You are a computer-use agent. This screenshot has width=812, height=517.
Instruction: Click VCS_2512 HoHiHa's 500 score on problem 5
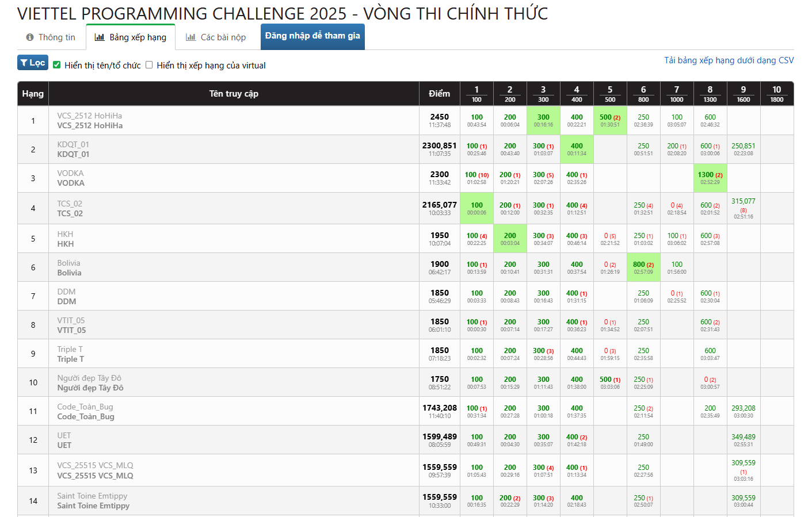point(610,120)
